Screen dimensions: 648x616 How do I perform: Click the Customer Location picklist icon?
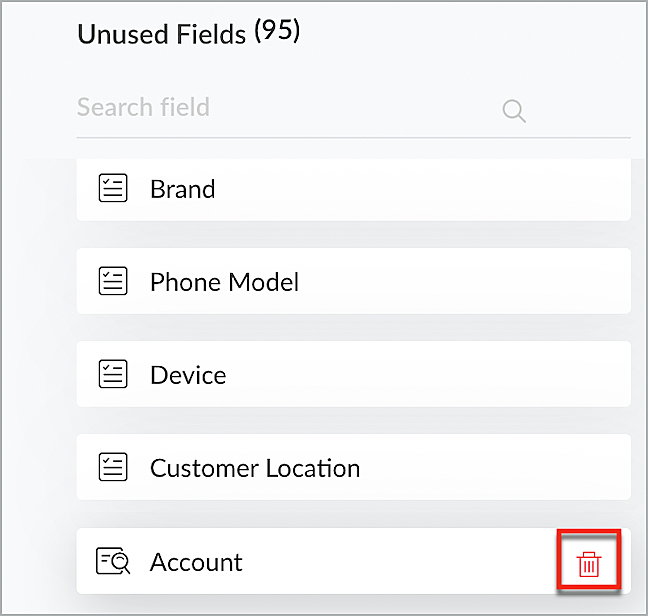pos(113,468)
